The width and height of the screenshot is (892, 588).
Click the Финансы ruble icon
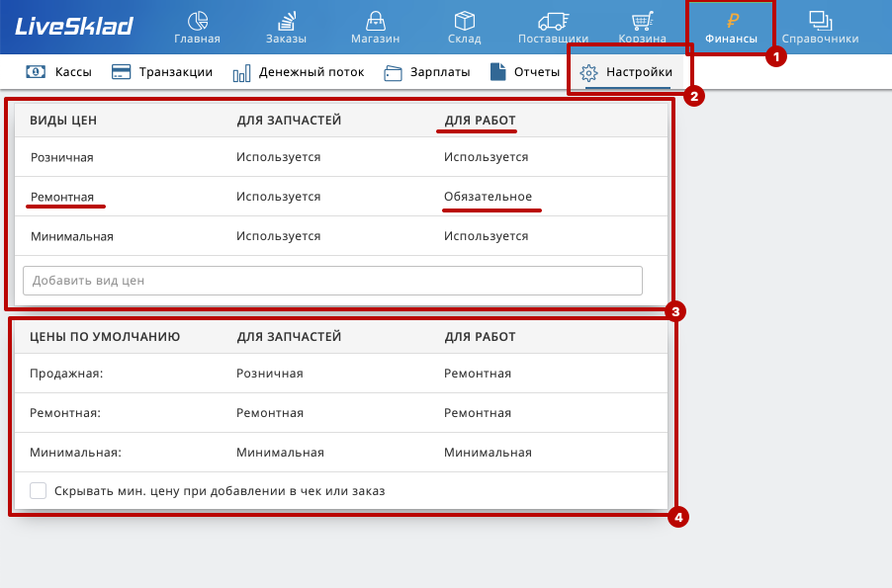pyautogui.click(x=732, y=21)
